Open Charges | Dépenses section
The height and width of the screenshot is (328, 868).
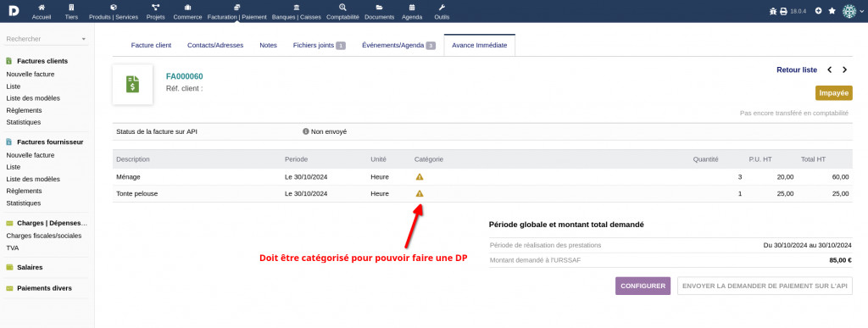[x=53, y=224]
